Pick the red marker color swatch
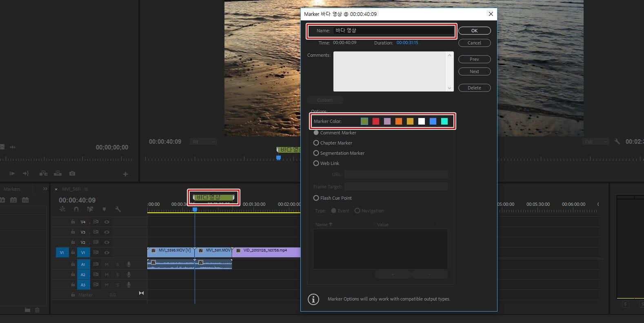This screenshot has width=644, height=323. tap(376, 121)
